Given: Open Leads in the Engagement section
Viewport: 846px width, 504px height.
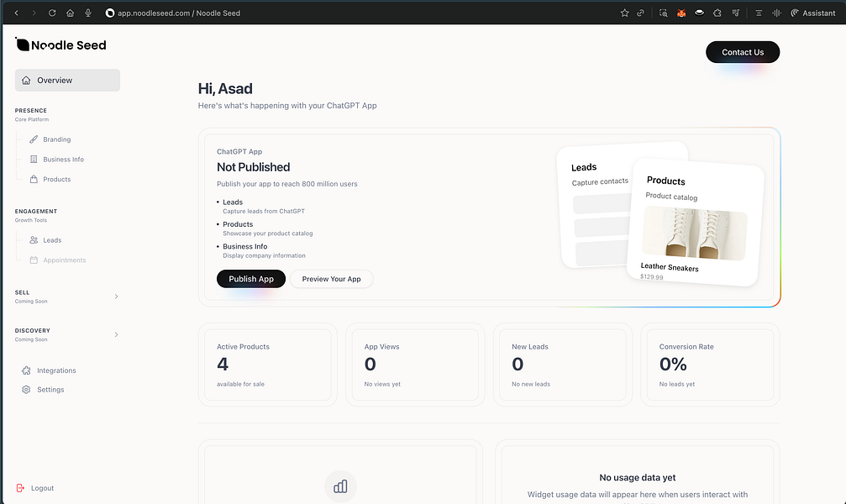Looking at the screenshot, I should pyautogui.click(x=52, y=240).
